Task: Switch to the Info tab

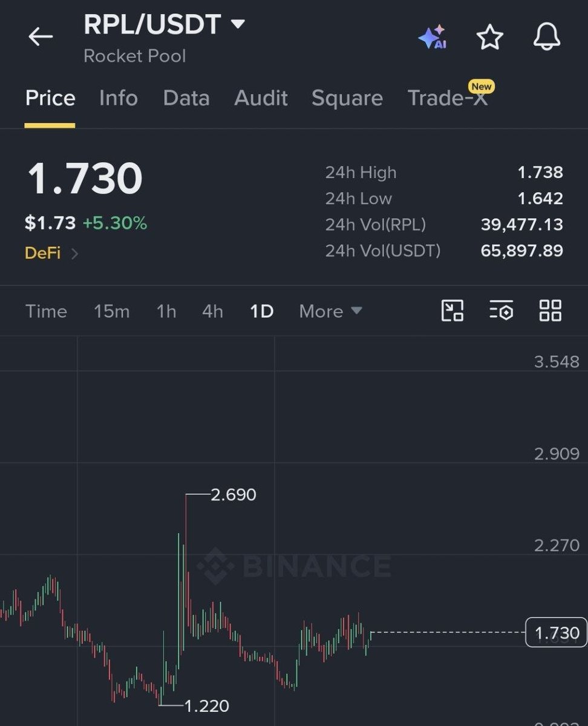Action: point(119,98)
